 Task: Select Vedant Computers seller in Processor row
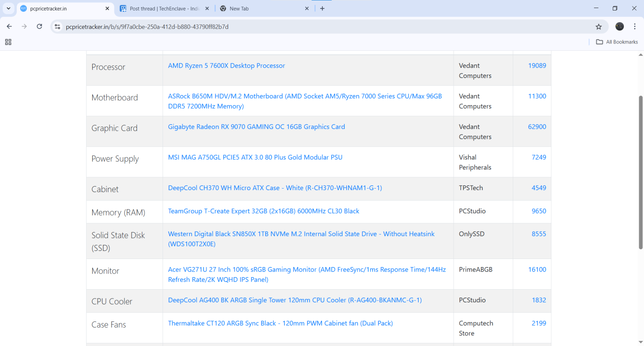pos(475,70)
